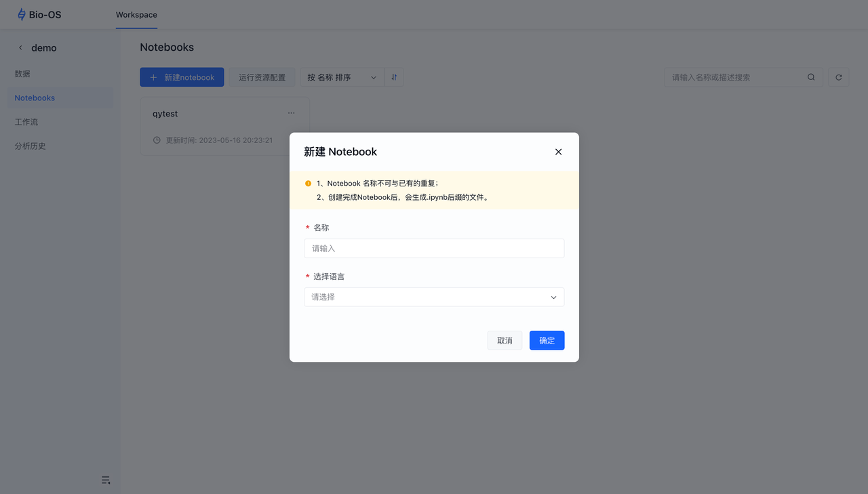Viewport: 868px width, 494px height.
Task: Click the back arrow beside demo
Action: point(20,48)
